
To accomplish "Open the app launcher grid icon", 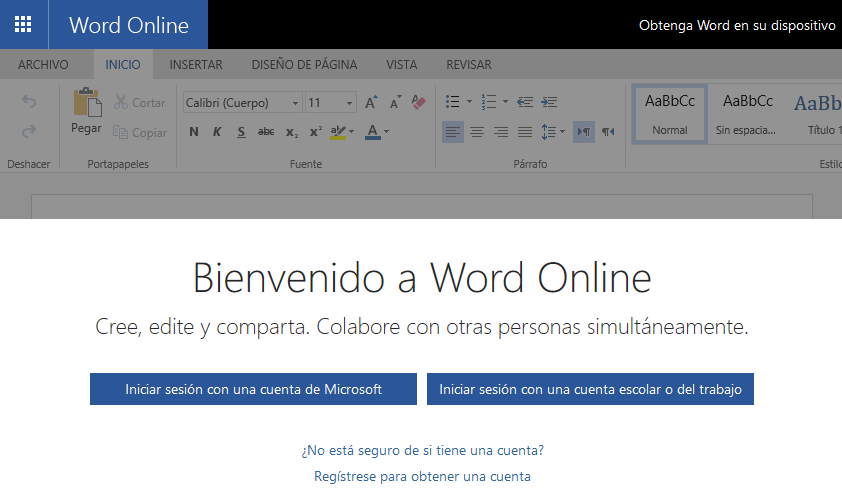I will pos(24,24).
